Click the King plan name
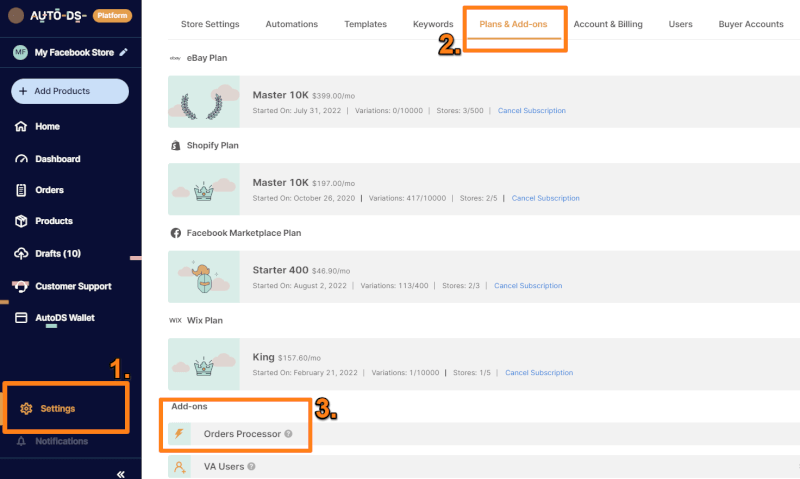This screenshot has width=800, height=479. click(x=263, y=357)
